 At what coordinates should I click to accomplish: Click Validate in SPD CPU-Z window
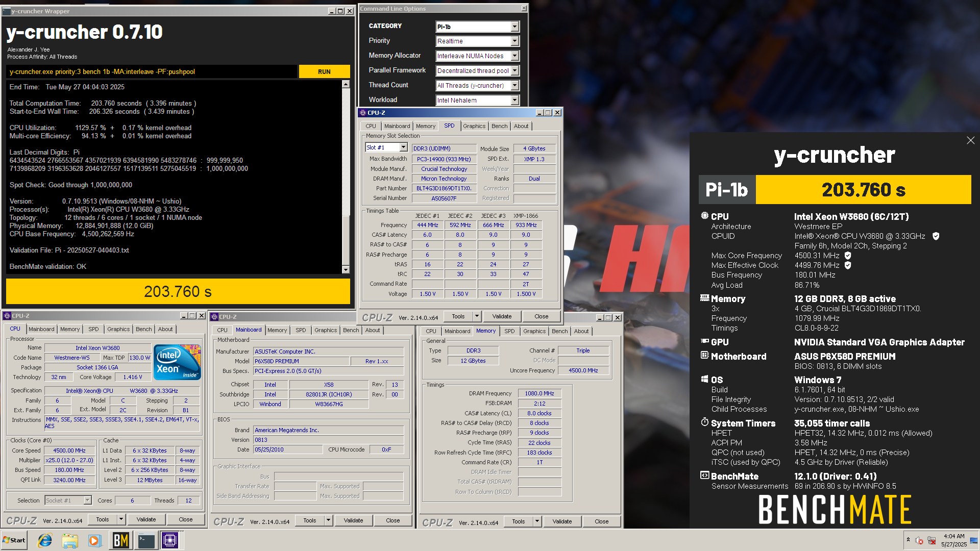click(502, 316)
